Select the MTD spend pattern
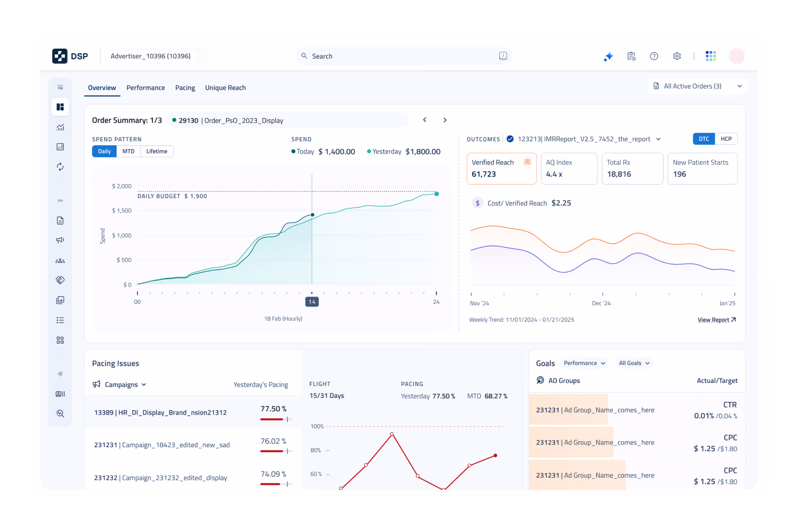This screenshot has height=532, width=798. tap(129, 151)
